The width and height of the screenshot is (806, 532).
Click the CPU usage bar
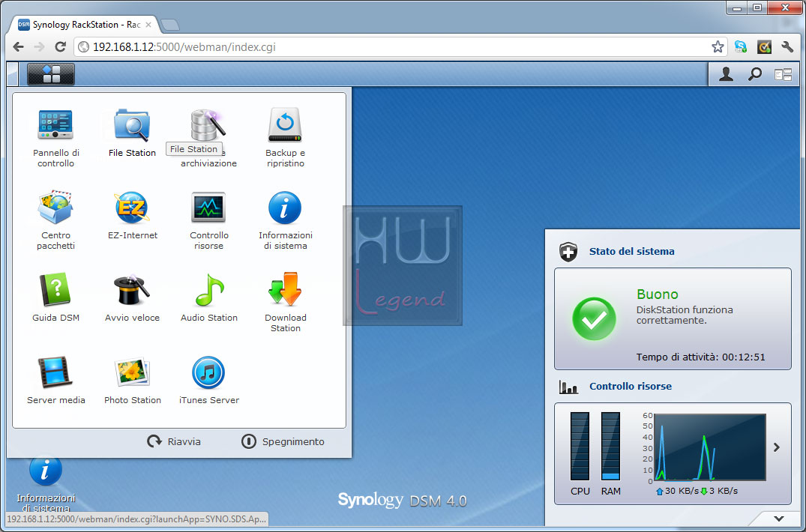click(580, 446)
